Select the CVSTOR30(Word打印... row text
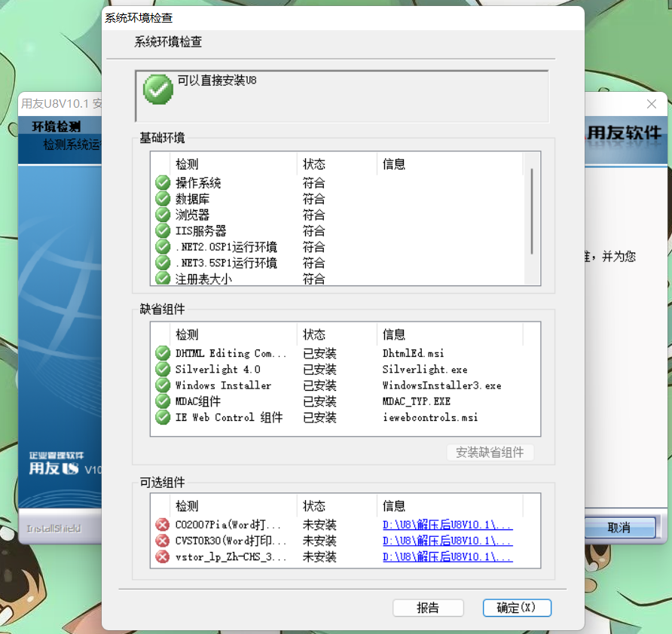This screenshot has width=672, height=634. click(231, 541)
